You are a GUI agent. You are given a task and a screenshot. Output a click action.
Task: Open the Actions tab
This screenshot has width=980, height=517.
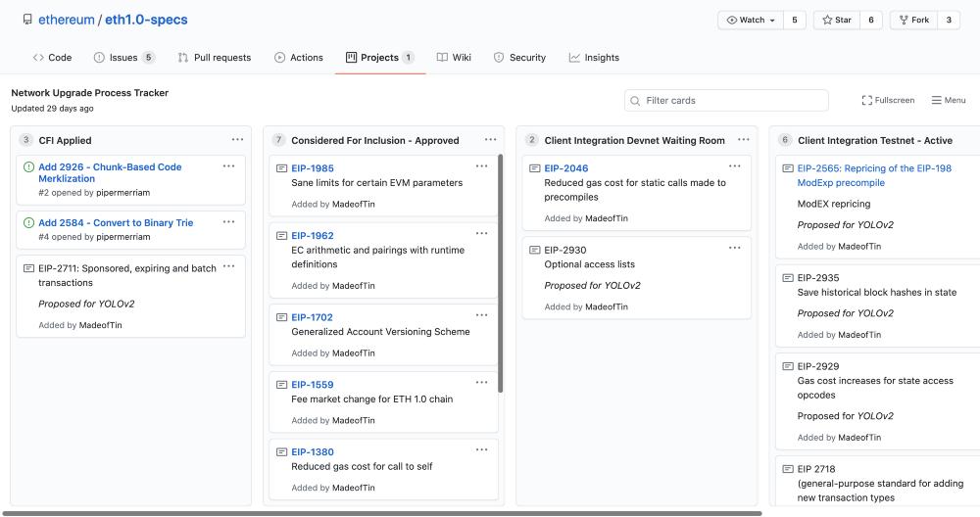click(x=299, y=58)
